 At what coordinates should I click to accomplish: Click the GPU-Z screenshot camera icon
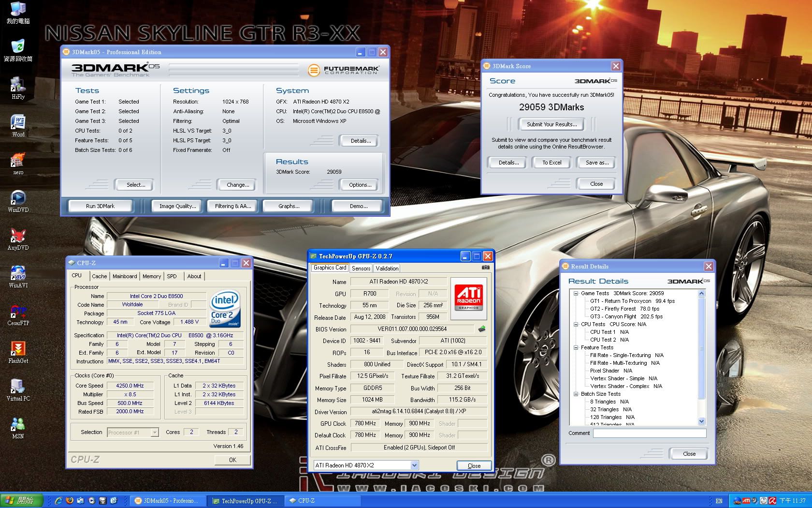[486, 267]
